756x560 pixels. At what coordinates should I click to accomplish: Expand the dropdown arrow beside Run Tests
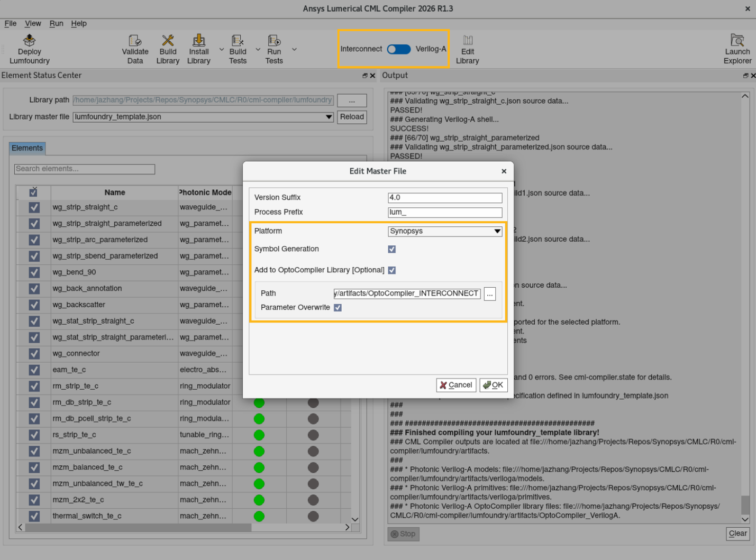pyautogui.click(x=294, y=49)
